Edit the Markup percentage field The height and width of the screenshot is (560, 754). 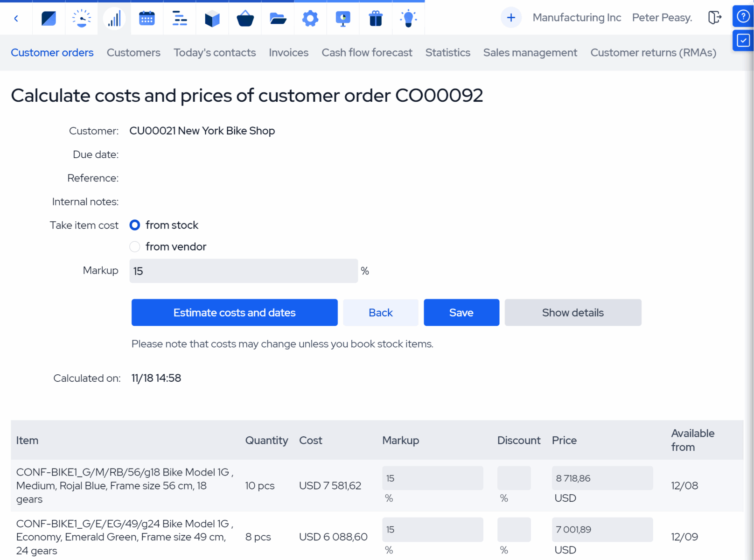[x=243, y=271]
